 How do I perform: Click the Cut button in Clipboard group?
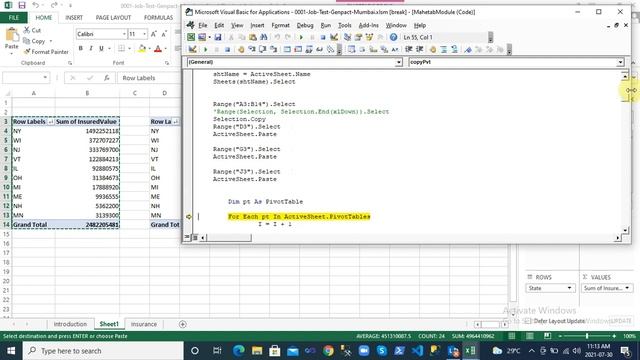[32, 30]
